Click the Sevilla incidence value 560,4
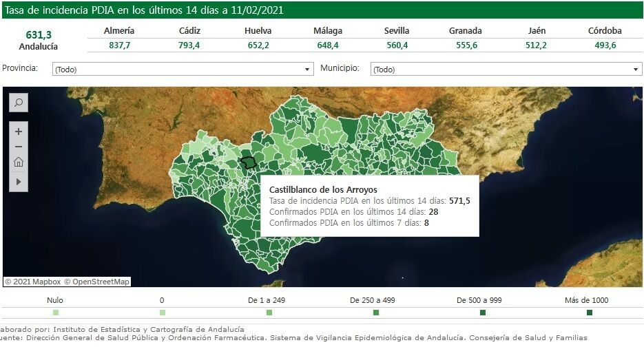 pos(397,45)
